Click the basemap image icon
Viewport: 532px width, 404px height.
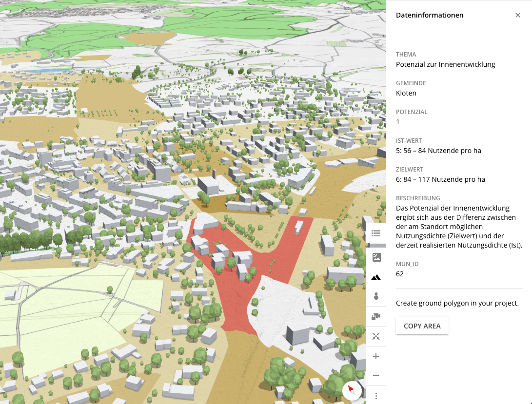pyautogui.click(x=376, y=257)
